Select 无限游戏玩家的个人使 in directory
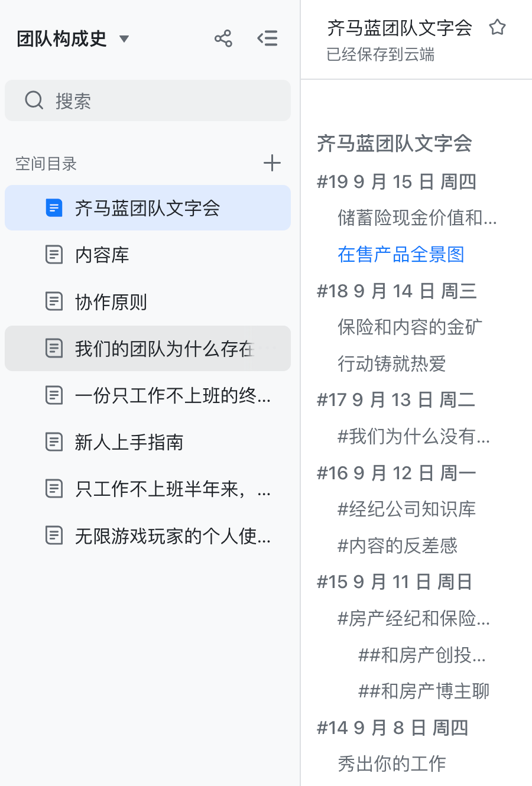This screenshot has width=532, height=786. click(172, 536)
